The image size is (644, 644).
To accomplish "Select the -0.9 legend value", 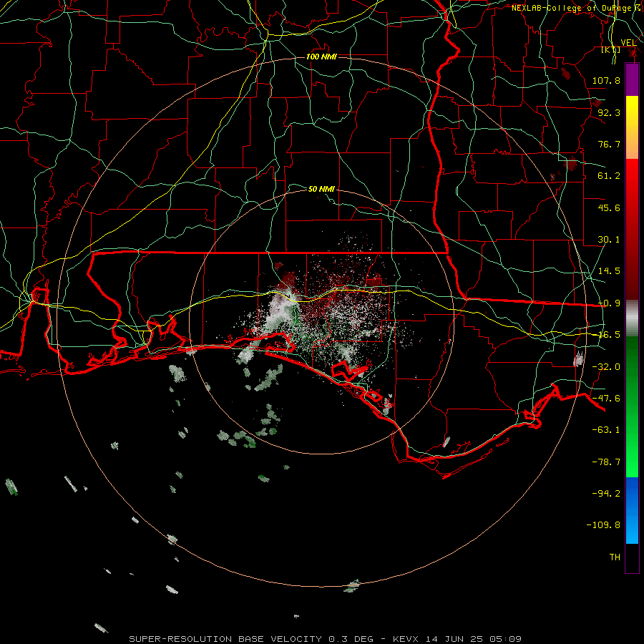I will (x=609, y=303).
